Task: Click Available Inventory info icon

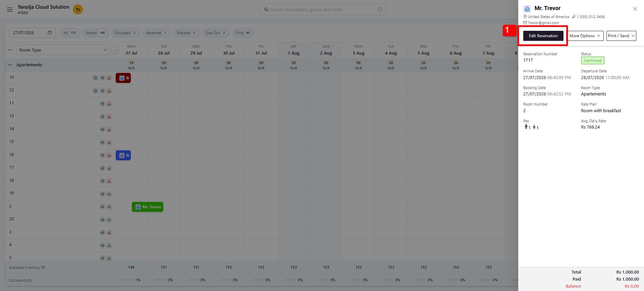Action: tap(43, 268)
